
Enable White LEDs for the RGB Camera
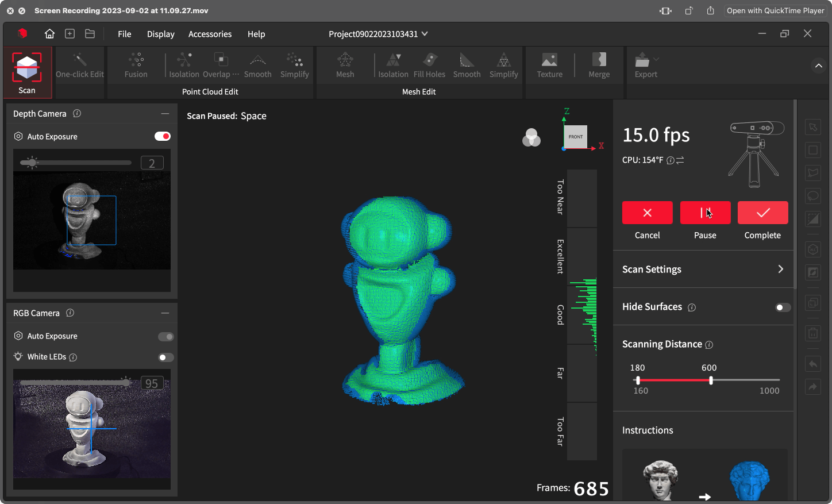tap(165, 357)
